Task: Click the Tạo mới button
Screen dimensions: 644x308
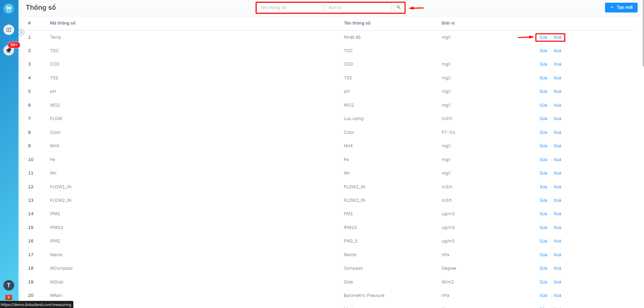Action: [x=621, y=7]
